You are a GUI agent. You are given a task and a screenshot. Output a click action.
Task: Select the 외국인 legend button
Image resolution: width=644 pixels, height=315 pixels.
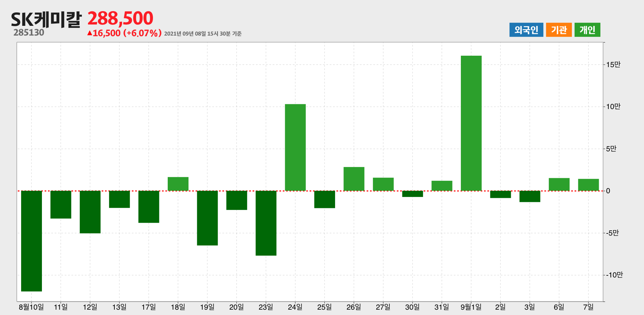(526, 30)
